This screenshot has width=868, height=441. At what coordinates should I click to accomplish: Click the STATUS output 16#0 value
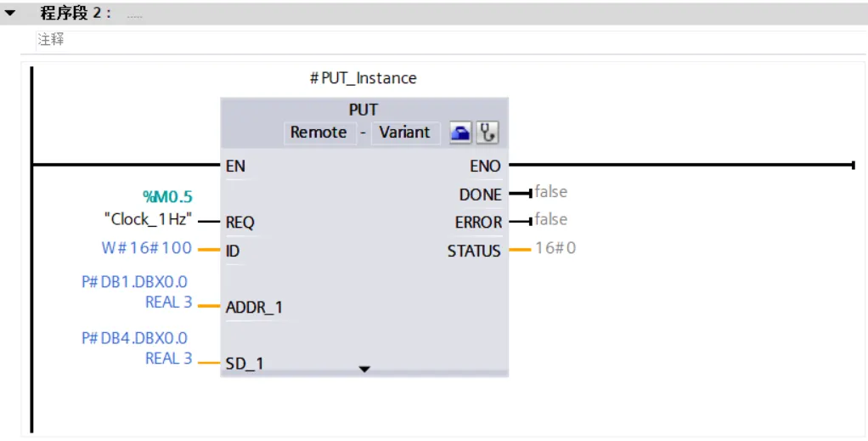[x=555, y=248]
